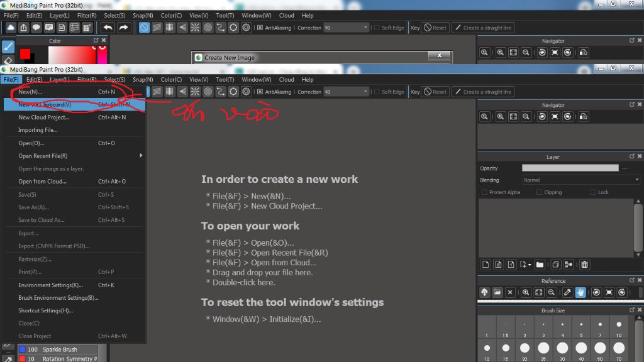Open image folder icon in Reference panel
This screenshot has height=362, width=644.
tap(497, 292)
